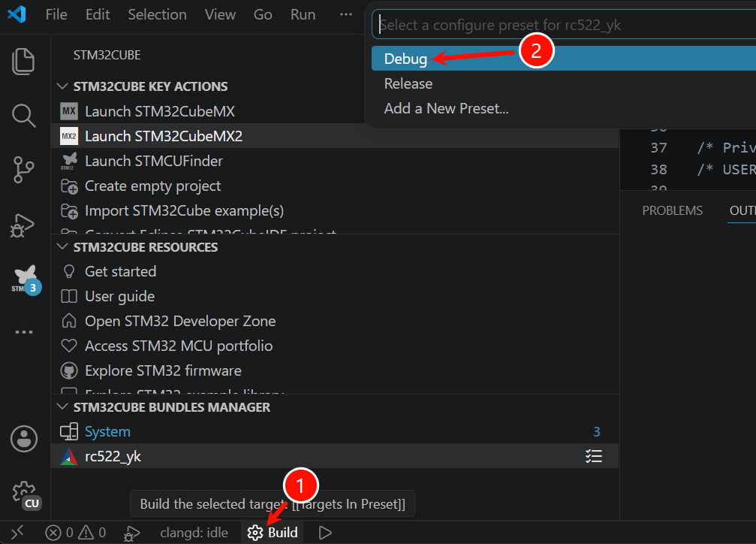Open the Source Control view icon
Viewport: 756px width, 544px height.
(x=23, y=170)
